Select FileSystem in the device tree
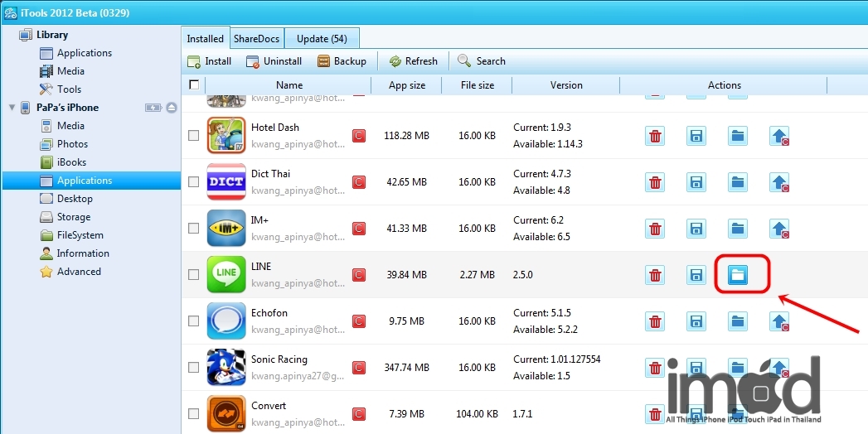Viewport: 868px width, 434px height. tap(80, 235)
